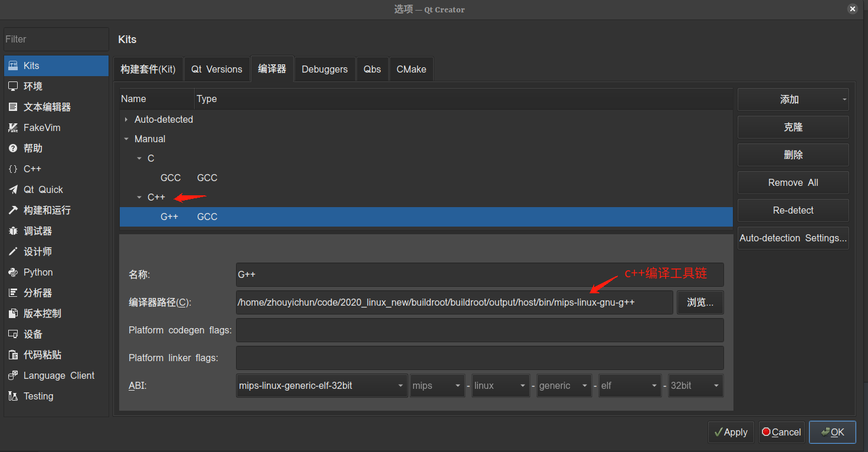This screenshot has height=452, width=868.
Task: Select the GCC row under C
Action: coord(426,178)
